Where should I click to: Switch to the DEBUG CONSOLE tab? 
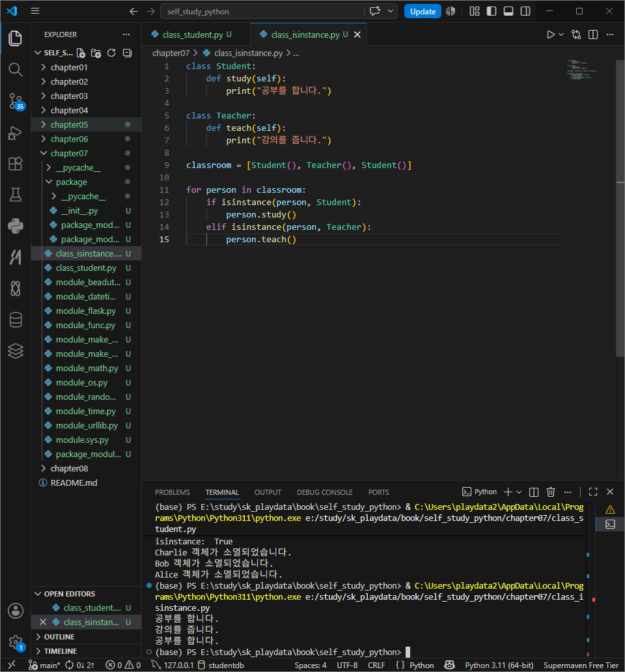(325, 492)
